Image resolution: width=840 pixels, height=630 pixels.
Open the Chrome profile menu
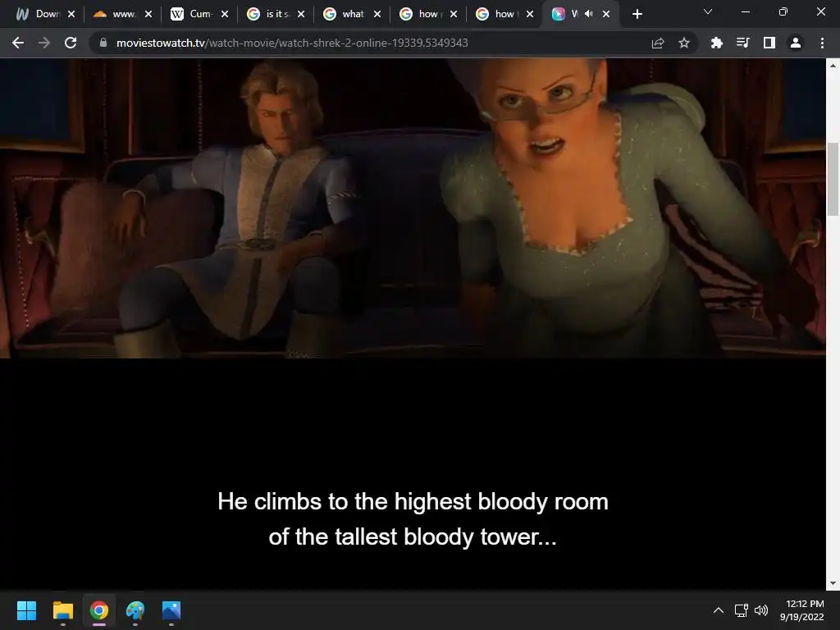[796, 43]
